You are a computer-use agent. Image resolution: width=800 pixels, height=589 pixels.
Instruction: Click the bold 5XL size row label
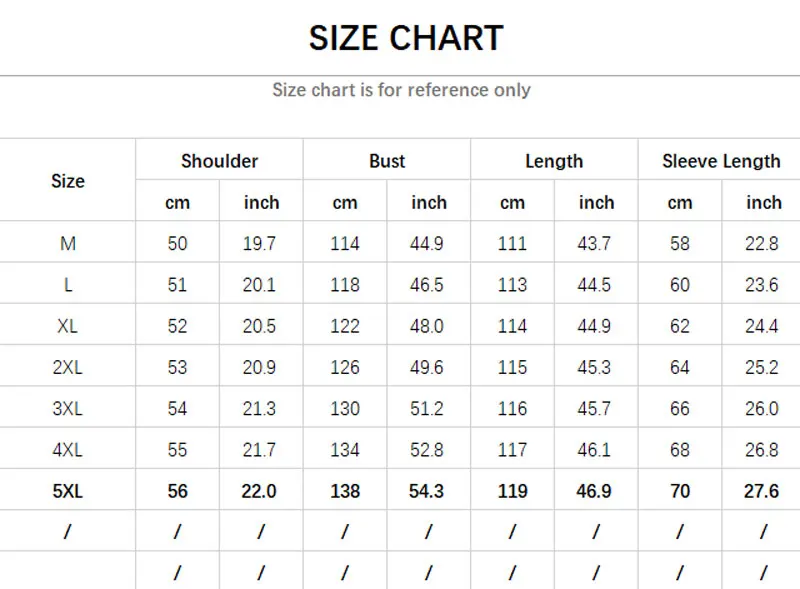68,491
